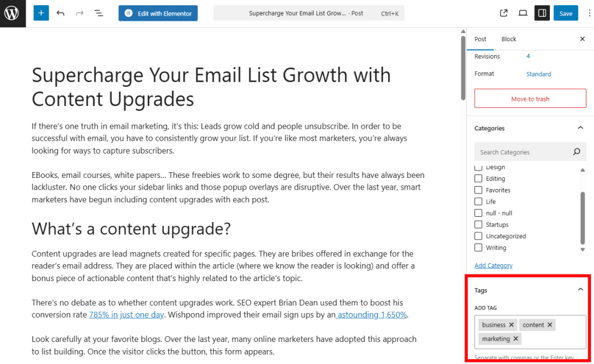Change the Standard post format
Screen dimensions: 594x364
point(539,74)
